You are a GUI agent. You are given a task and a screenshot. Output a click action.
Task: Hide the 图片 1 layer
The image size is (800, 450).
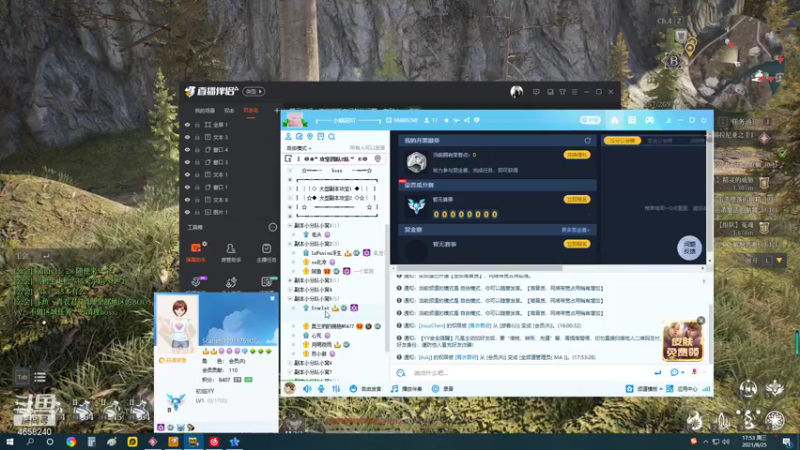(x=187, y=212)
